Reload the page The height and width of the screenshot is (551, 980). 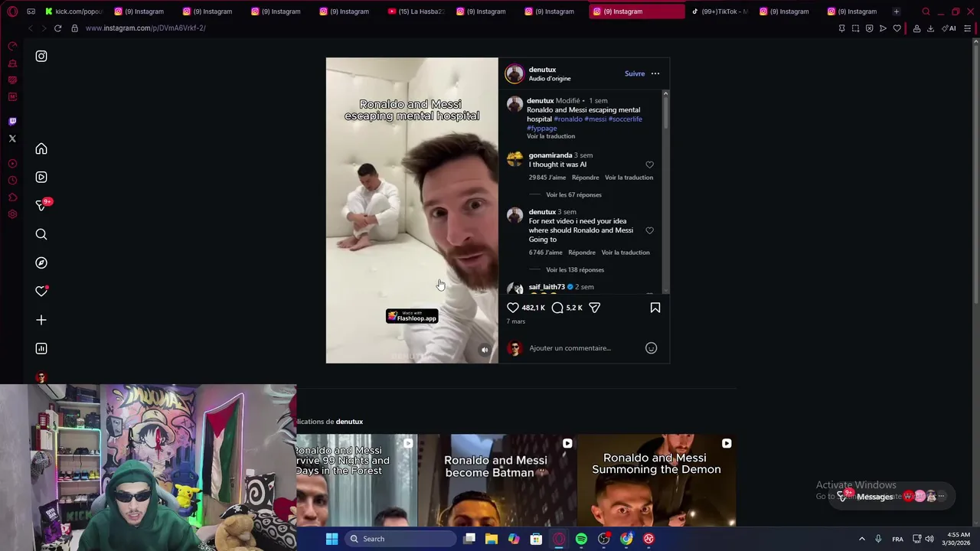[57, 28]
